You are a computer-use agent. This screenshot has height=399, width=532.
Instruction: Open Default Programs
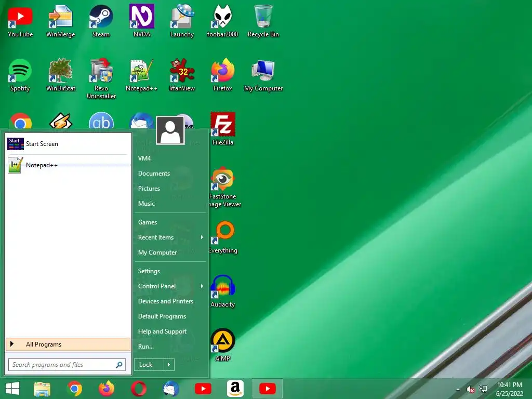[162, 316]
